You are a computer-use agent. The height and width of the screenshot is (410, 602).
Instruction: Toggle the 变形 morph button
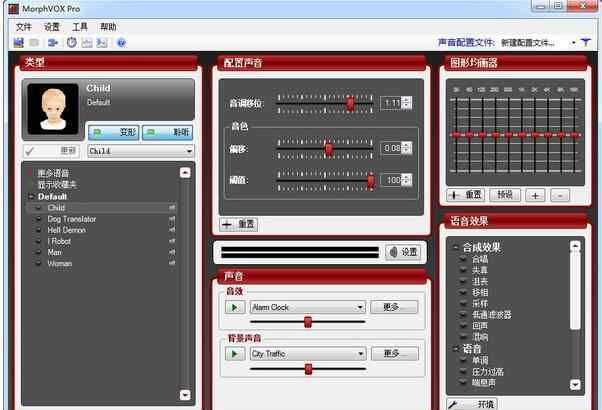click(x=114, y=132)
